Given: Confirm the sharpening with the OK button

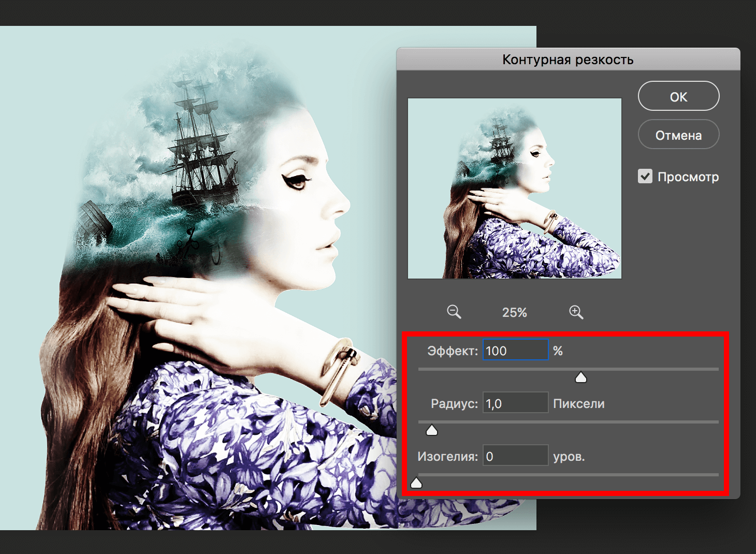Looking at the screenshot, I should pyautogui.click(x=678, y=96).
